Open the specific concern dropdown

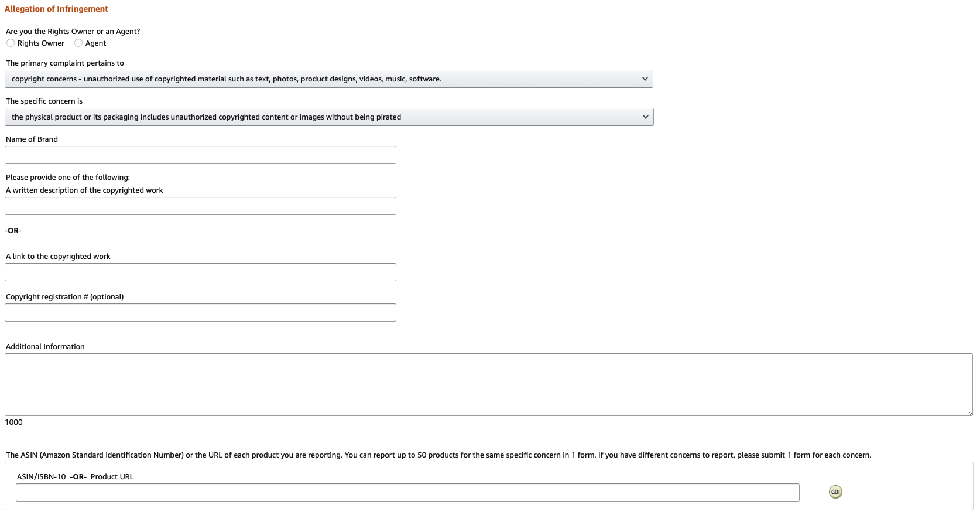coord(329,117)
